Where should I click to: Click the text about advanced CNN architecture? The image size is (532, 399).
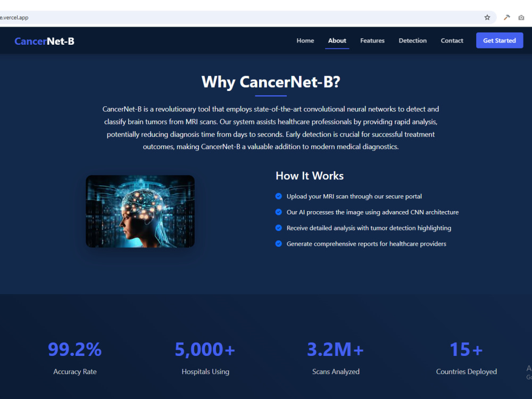click(372, 212)
